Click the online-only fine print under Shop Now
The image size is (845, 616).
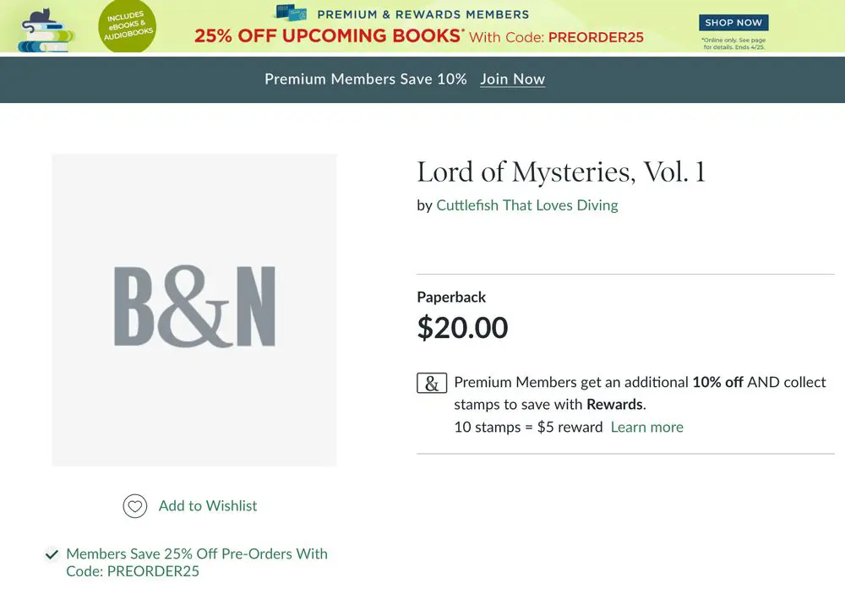click(733, 44)
